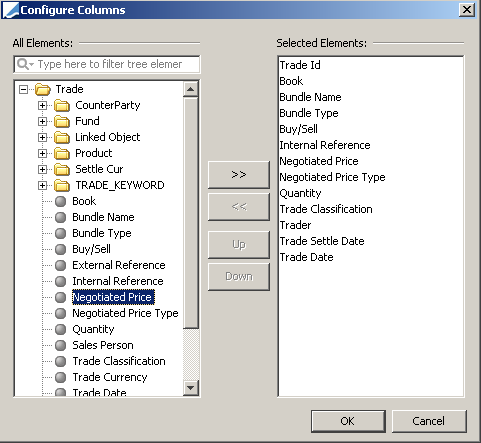Click the TRADE_KEYWORD folder icon

pyautogui.click(x=62, y=186)
